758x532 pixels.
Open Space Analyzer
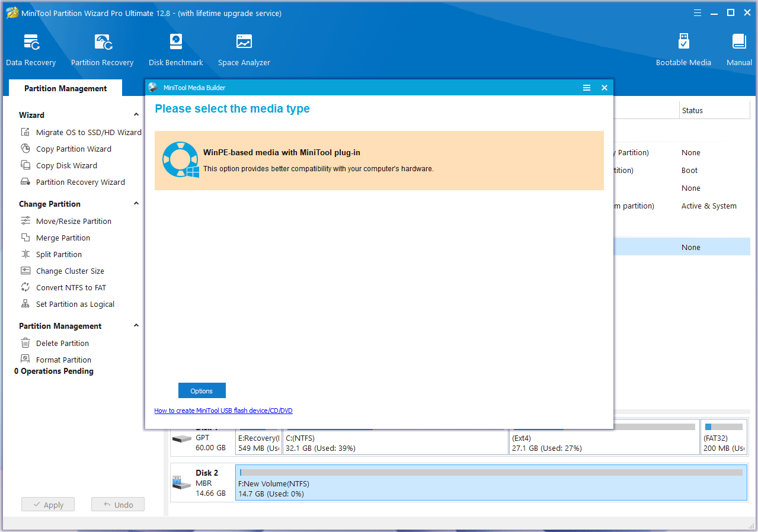(x=244, y=50)
